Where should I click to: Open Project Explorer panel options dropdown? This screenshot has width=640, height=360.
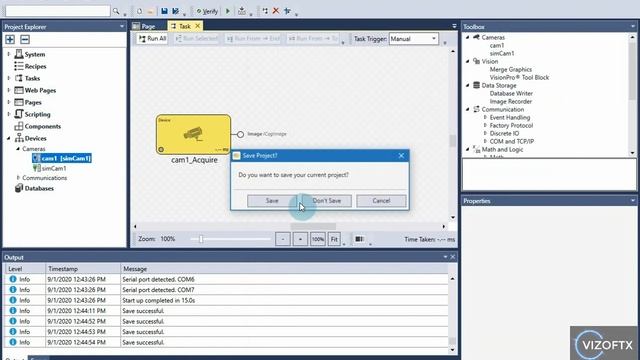pos(122,27)
